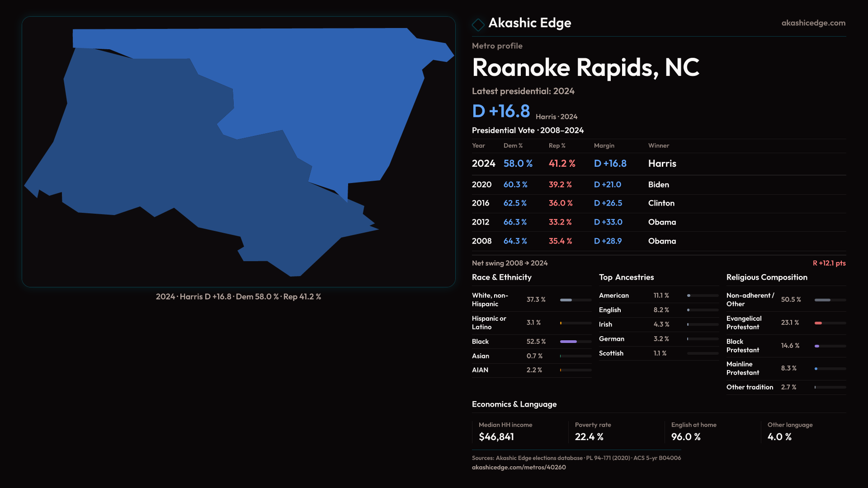The width and height of the screenshot is (868, 488).
Task: Open the akashicedge.com link in header
Action: tap(813, 23)
